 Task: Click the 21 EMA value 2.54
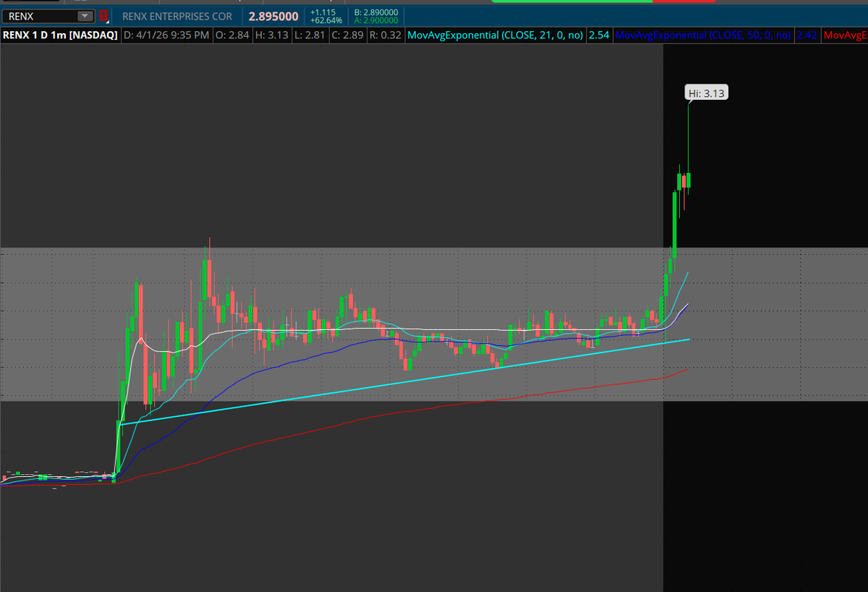click(x=598, y=35)
